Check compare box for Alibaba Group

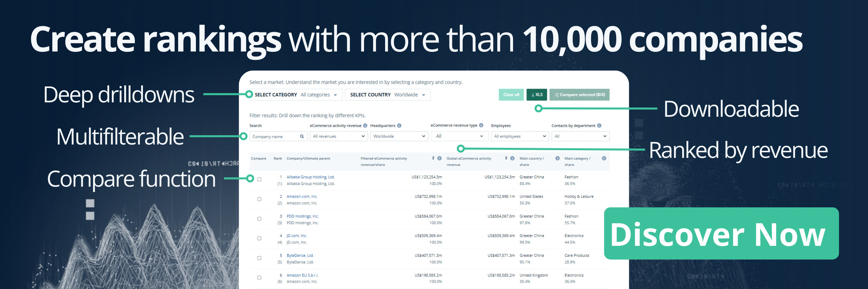259,179
